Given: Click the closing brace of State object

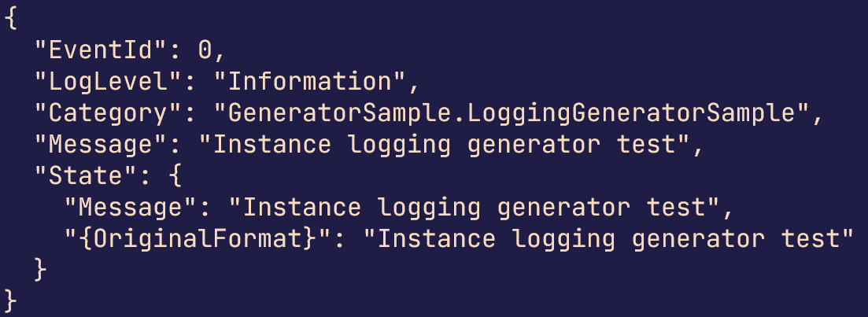Looking at the screenshot, I should [x=40, y=271].
